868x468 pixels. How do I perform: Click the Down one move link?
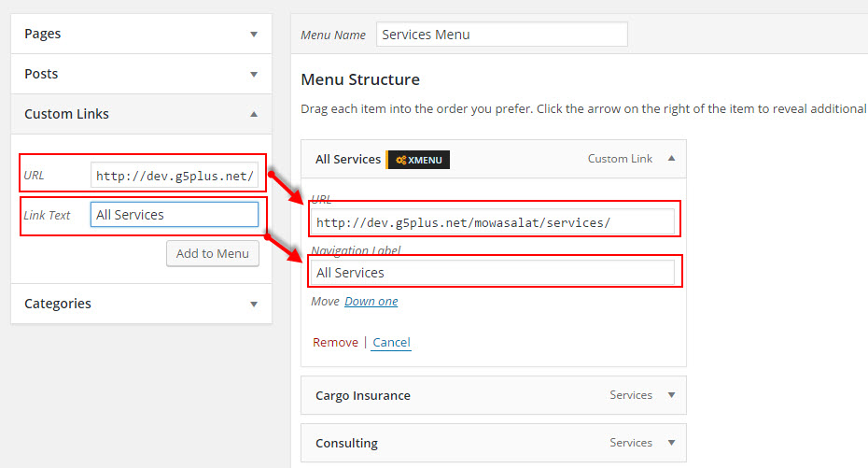pos(371,302)
